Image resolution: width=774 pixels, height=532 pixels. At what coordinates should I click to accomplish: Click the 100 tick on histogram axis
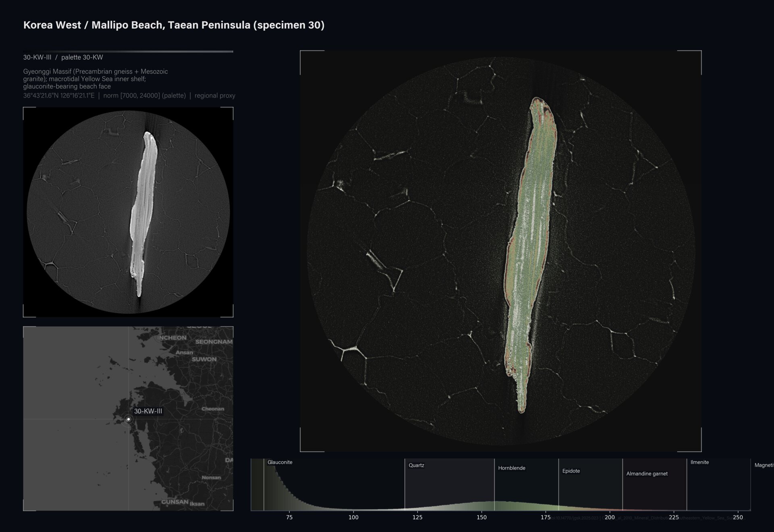pos(354,517)
